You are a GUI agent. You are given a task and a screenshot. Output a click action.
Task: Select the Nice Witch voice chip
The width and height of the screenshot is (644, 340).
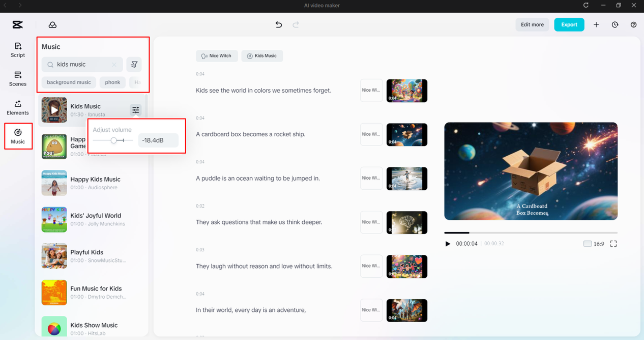[216, 56]
